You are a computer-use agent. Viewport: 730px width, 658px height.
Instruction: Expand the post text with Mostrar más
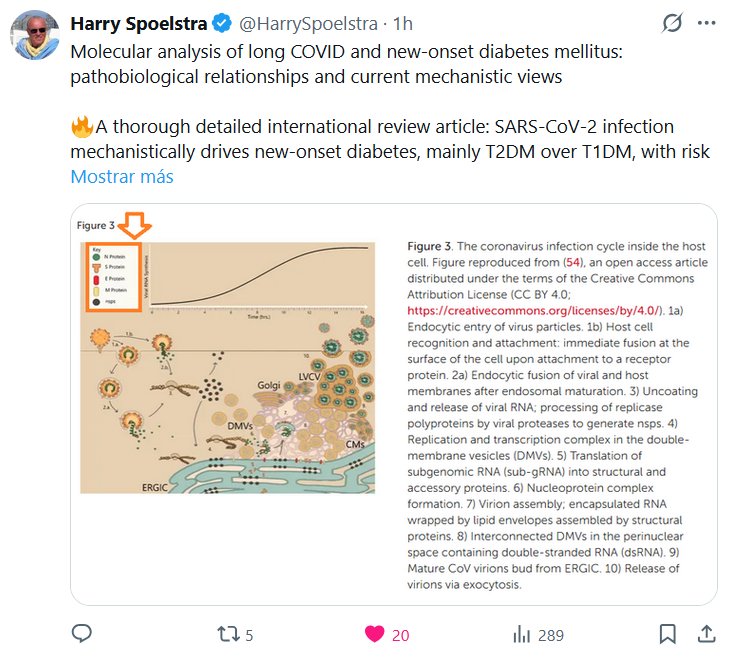point(121,177)
